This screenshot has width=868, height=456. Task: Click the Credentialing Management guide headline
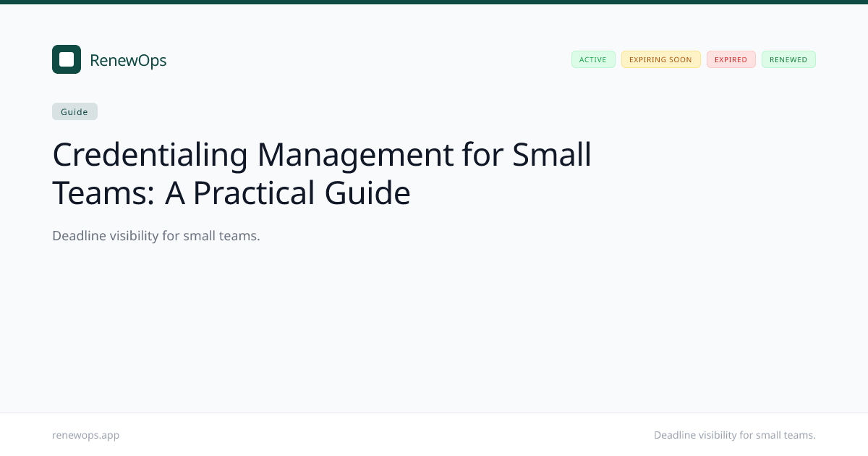(322, 174)
